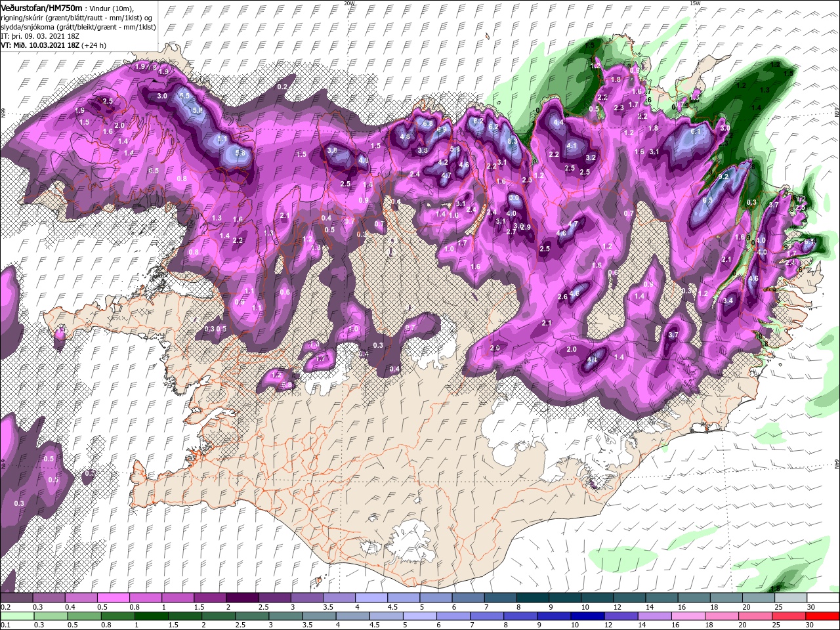Click the '30' label under the upper scale
The width and height of the screenshot is (840, 630).
click(811, 607)
